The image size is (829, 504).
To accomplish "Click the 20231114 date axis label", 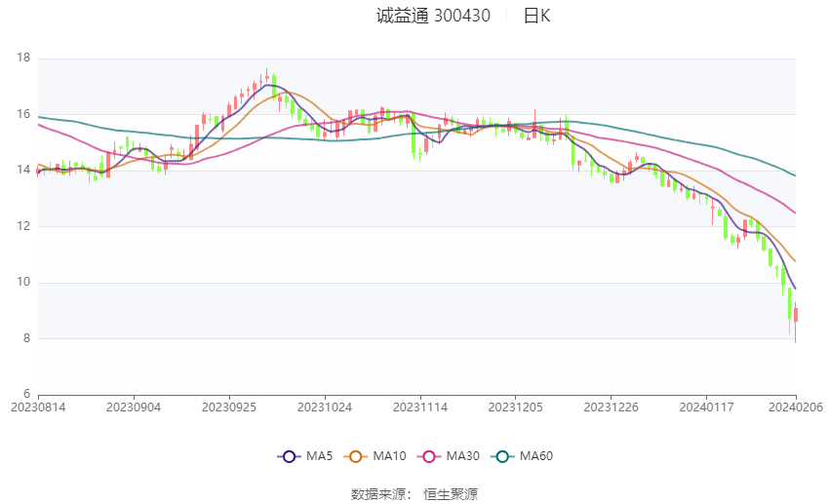I will pyautogui.click(x=420, y=407).
